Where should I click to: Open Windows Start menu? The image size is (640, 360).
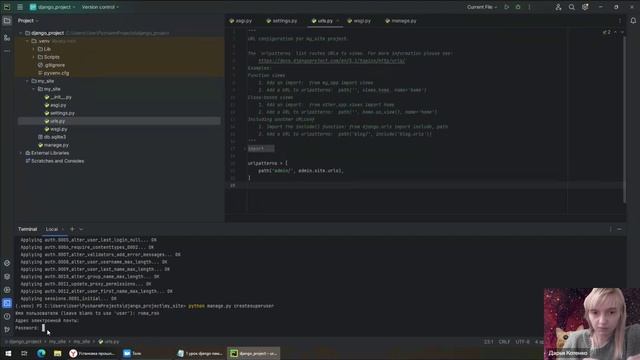click(x=8, y=353)
